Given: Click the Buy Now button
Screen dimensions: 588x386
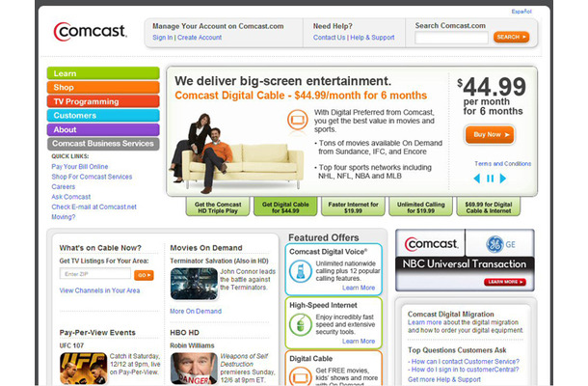Looking at the screenshot, I should (490, 134).
